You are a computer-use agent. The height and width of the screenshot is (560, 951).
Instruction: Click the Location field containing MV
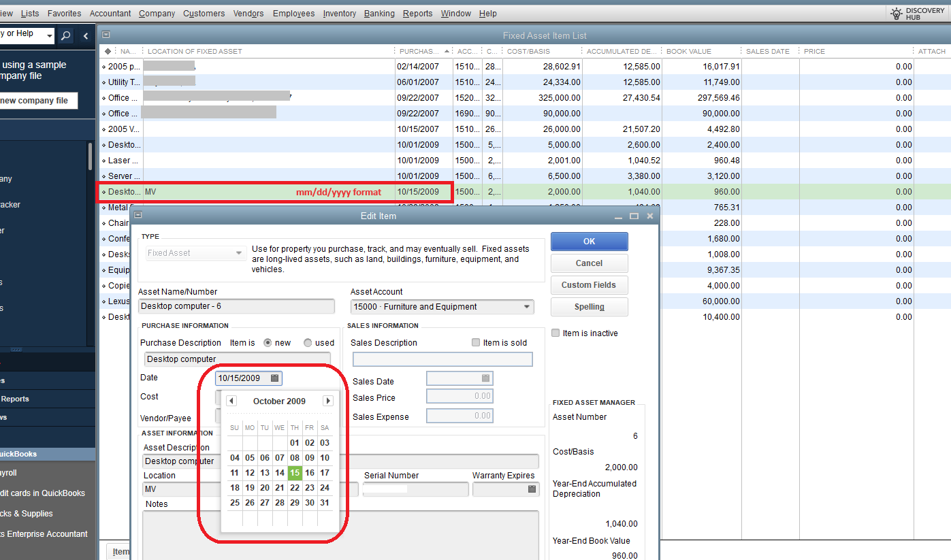click(251, 489)
